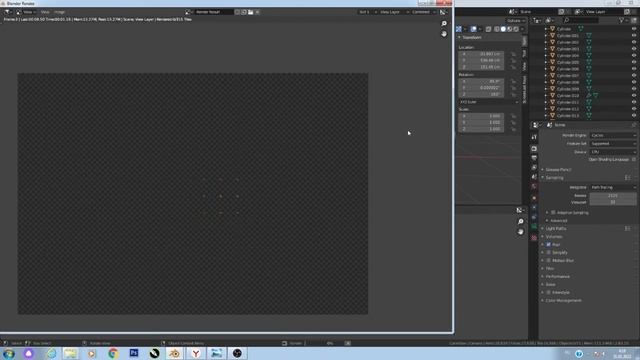Click the zoom magnifier icon in render window

(444, 24)
